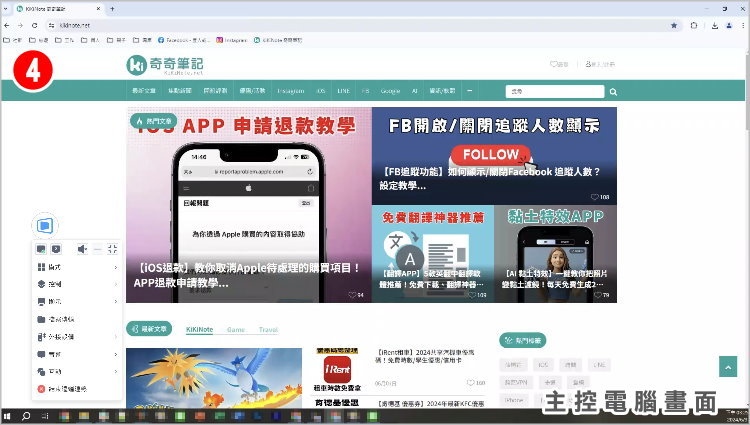This screenshot has width=750, height=425.
Task: Open the FB follower count display article
Action: tap(494, 156)
